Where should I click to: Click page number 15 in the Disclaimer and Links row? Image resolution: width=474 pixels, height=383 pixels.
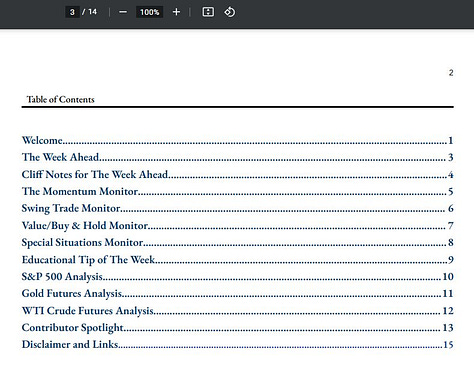[448, 344]
